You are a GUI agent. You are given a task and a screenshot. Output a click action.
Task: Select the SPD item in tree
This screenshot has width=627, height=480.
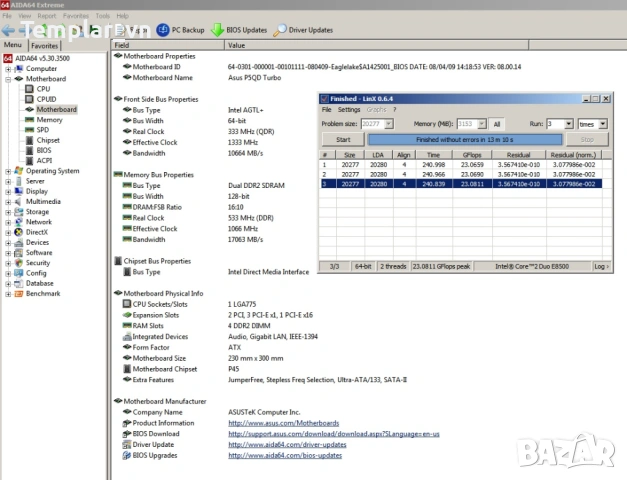coord(42,130)
